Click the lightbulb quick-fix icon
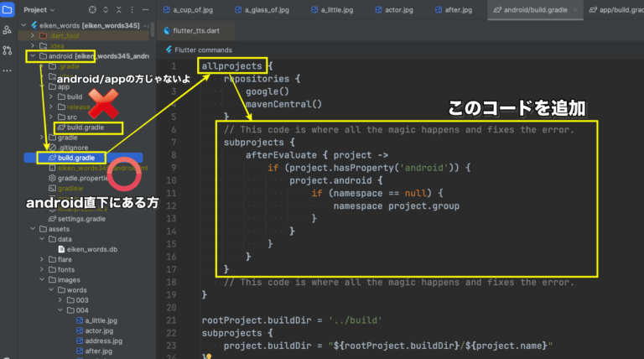This screenshot has width=644, height=359. tap(208, 356)
